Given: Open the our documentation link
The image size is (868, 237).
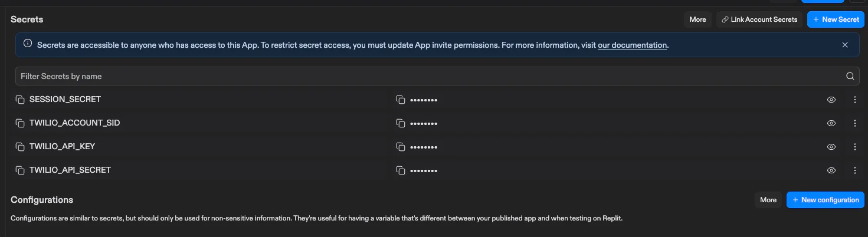Looking at the screenshot, I should pos(632,45).
